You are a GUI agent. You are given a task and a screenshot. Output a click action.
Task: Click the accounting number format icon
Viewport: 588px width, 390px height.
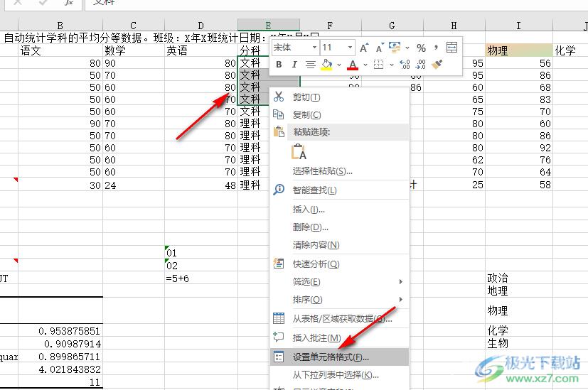coord(395,48)
